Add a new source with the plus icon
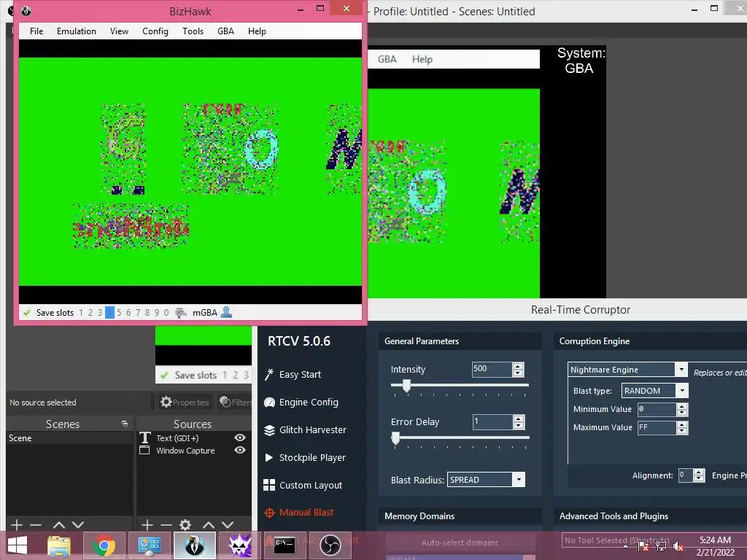This screenshot has width=747, height=560. (x=147, y=525)
